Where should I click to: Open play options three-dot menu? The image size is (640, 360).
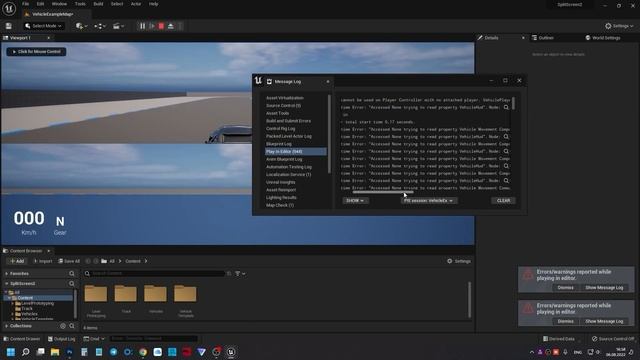click(x=180, y=26)
